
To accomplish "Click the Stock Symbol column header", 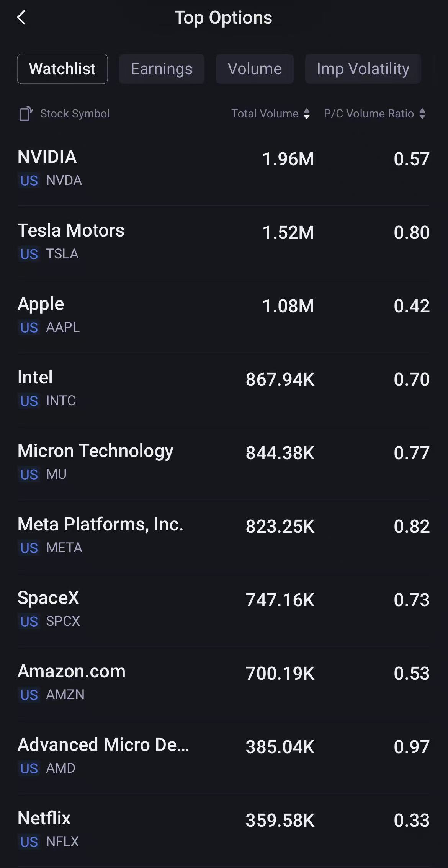I will (75, 114).
